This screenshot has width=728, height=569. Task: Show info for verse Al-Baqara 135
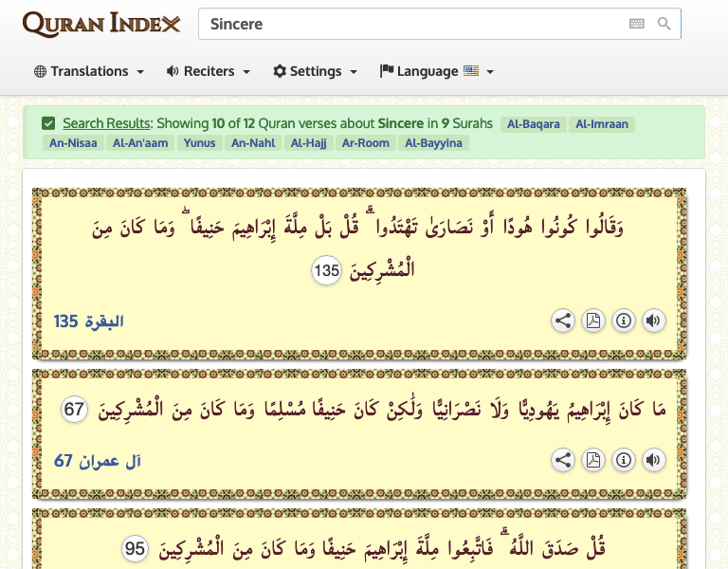click(623, 321)
